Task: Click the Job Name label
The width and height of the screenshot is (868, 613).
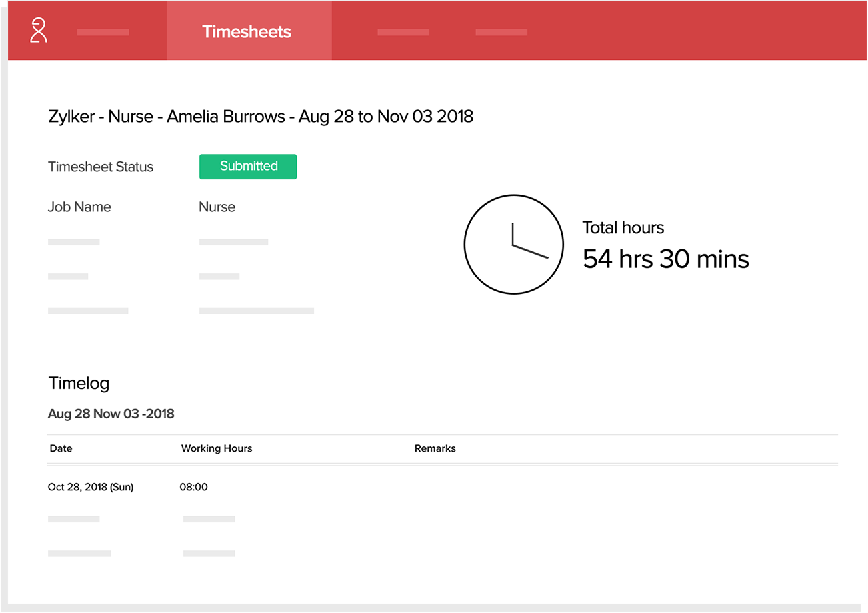Action: pyautogui.click(x=79, y=207)
